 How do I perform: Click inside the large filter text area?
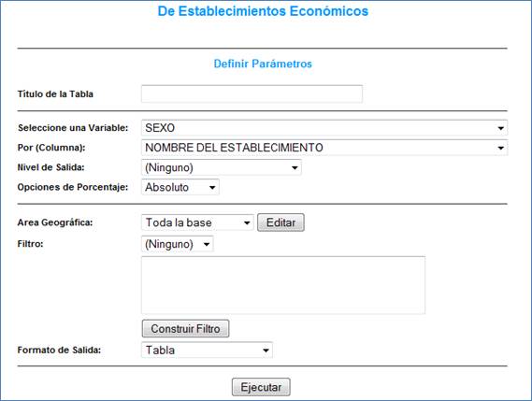283,285
